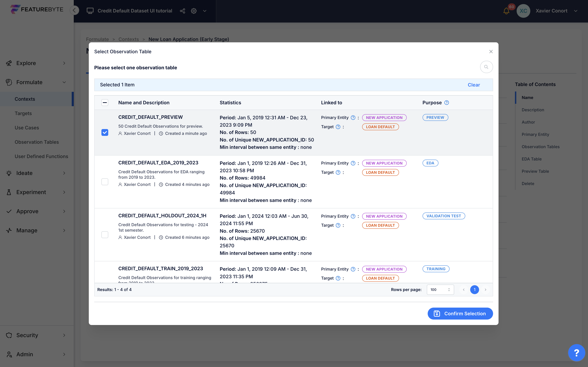Click Target help icon in TRAIN_2019_2023 row

click(338, 278)
